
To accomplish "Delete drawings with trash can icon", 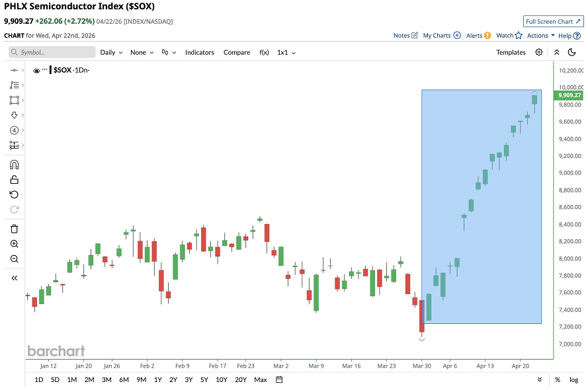I will [15, 229].
